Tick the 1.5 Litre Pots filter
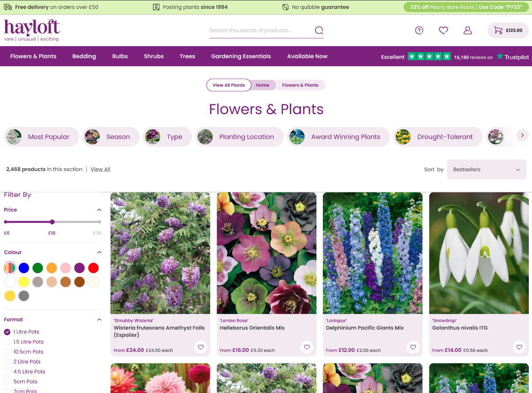Image resolution: width=532 pixels, height=393 pixels. tap(7, 342)
